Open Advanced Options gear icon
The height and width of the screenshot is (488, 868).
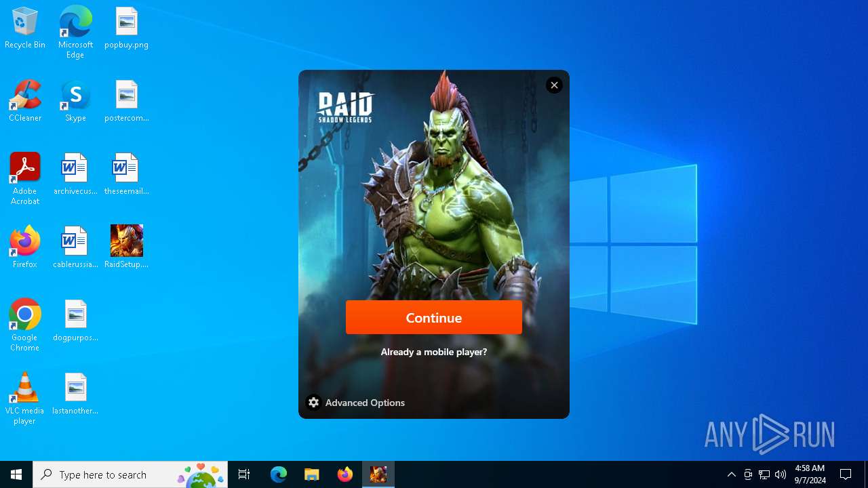(x=313, y=403)
